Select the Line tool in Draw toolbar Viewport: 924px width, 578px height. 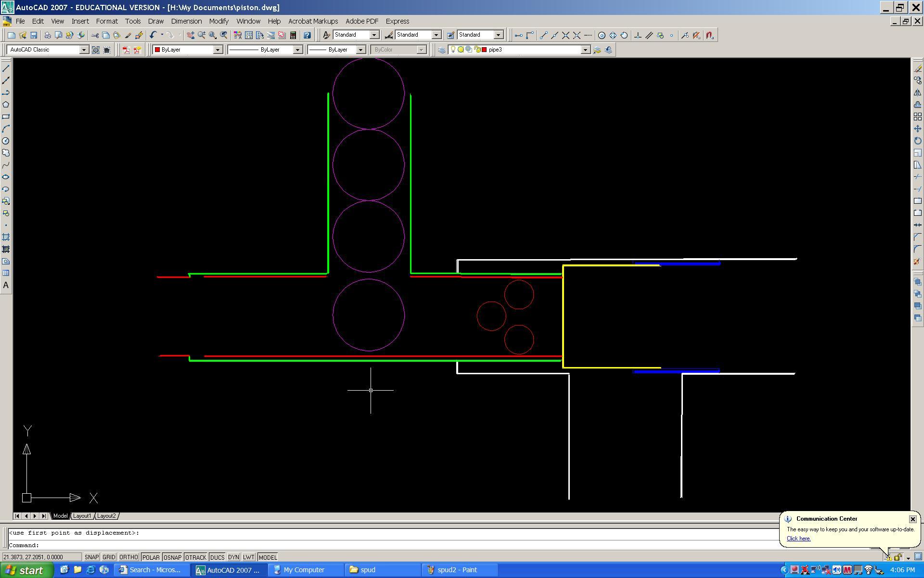[x=6, y=68]
